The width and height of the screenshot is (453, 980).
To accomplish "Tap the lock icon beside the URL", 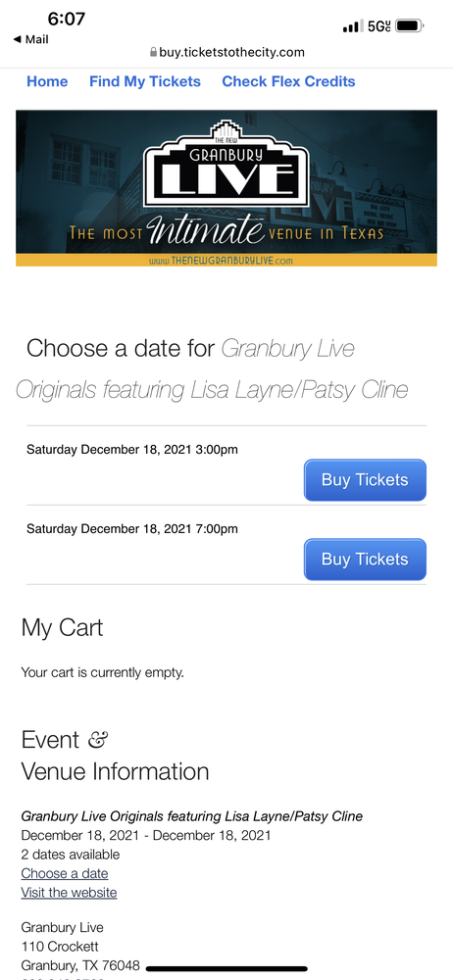I will (x=153, y=53).
